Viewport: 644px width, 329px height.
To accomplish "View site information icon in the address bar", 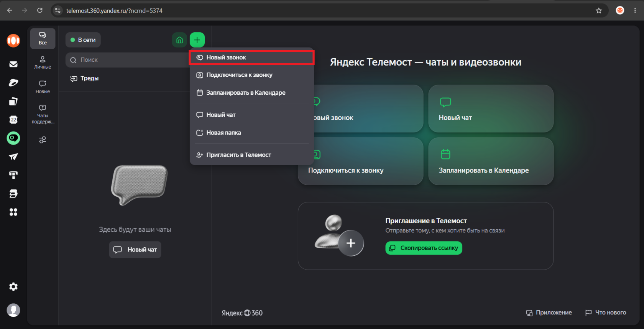I will (58, 11).
